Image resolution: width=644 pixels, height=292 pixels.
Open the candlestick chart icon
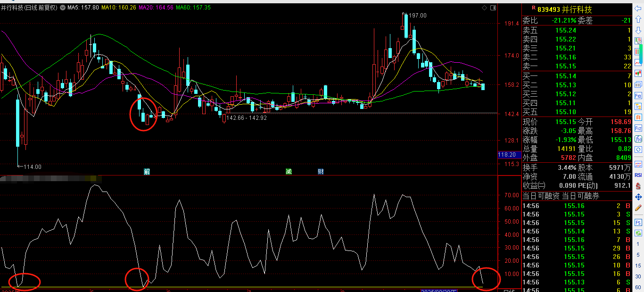tap(639, 74)
